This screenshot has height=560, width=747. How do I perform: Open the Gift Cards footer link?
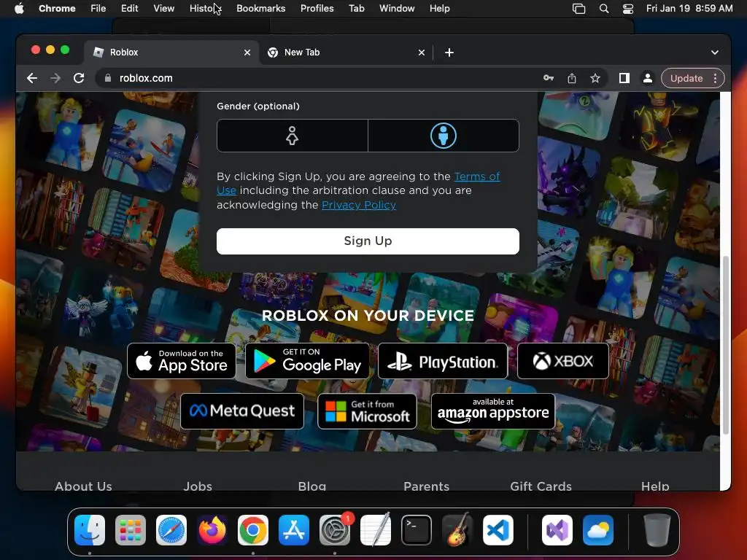(541, 486)
